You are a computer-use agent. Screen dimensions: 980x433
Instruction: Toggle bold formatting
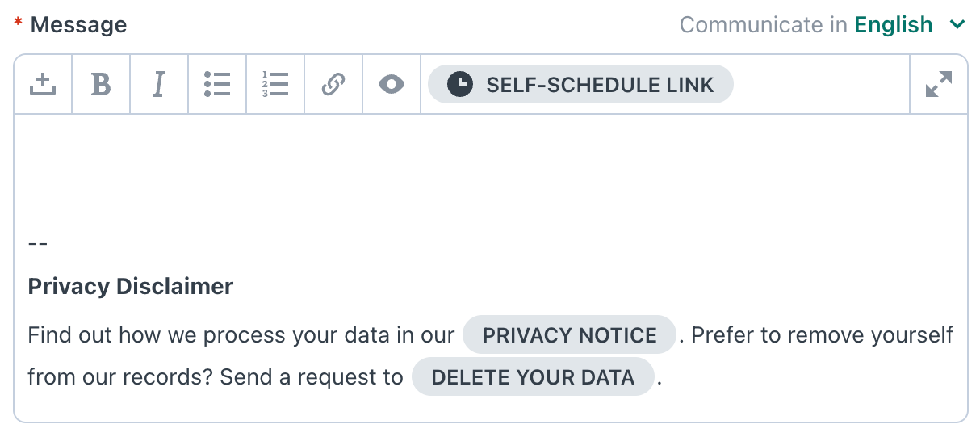[101, 84]
